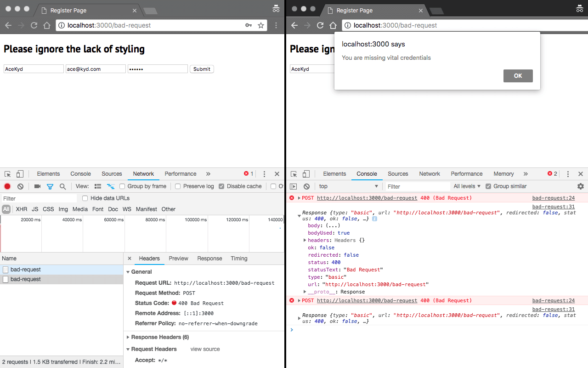
Task: Uncheck the Disable cache checkbox
Action: 221,186
